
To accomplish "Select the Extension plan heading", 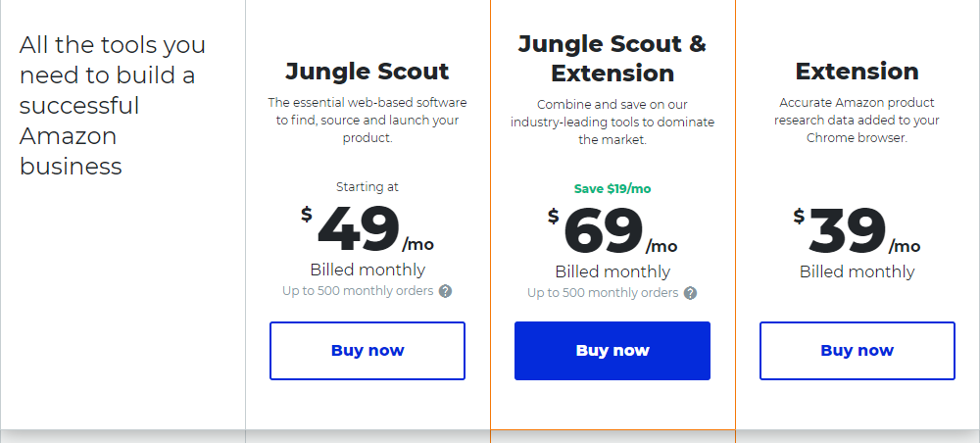I will point(857,72).
